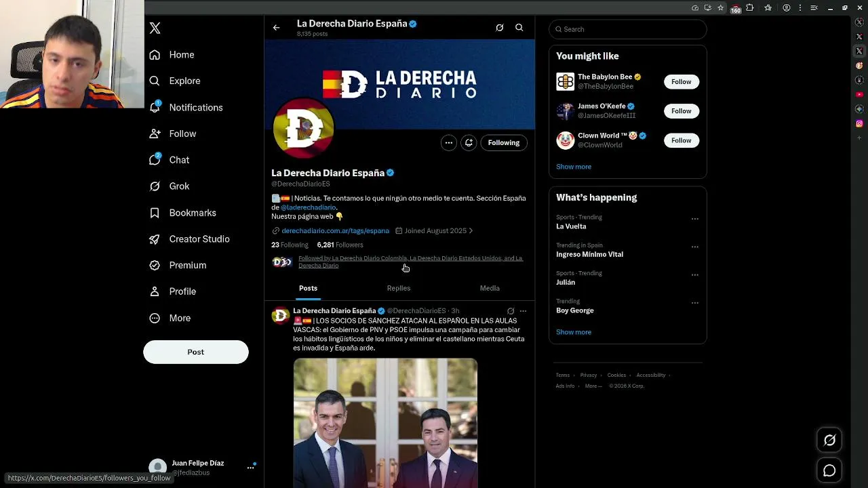The height and width of the screenshot is (488, 868).
Task: Click the X logo in sidebar
Action: 155,28
